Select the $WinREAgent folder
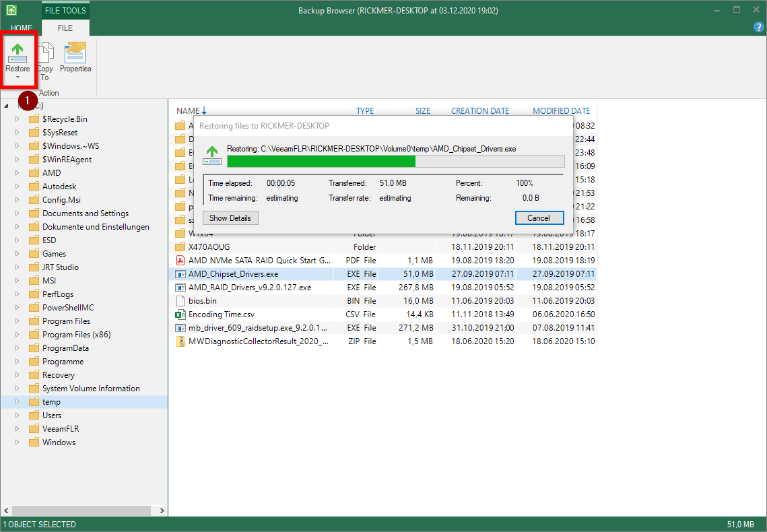The height and width of the screenshot is (532, 767). point(67,160)
